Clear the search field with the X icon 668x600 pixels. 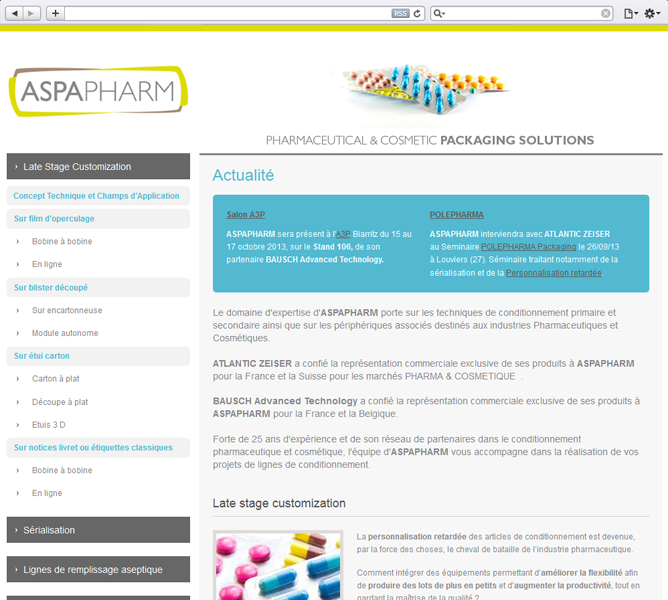[x=605, y=14]
